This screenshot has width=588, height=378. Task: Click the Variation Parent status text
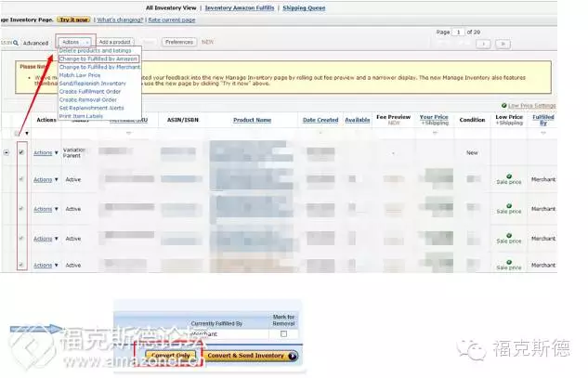click(74, 152)
